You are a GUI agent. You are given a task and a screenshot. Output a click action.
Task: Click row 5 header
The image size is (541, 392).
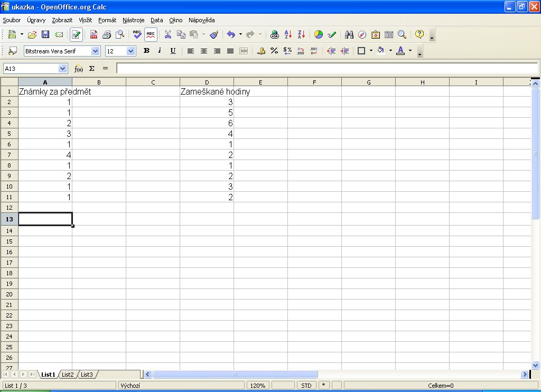pyautogui.click(x=10, y=134)
